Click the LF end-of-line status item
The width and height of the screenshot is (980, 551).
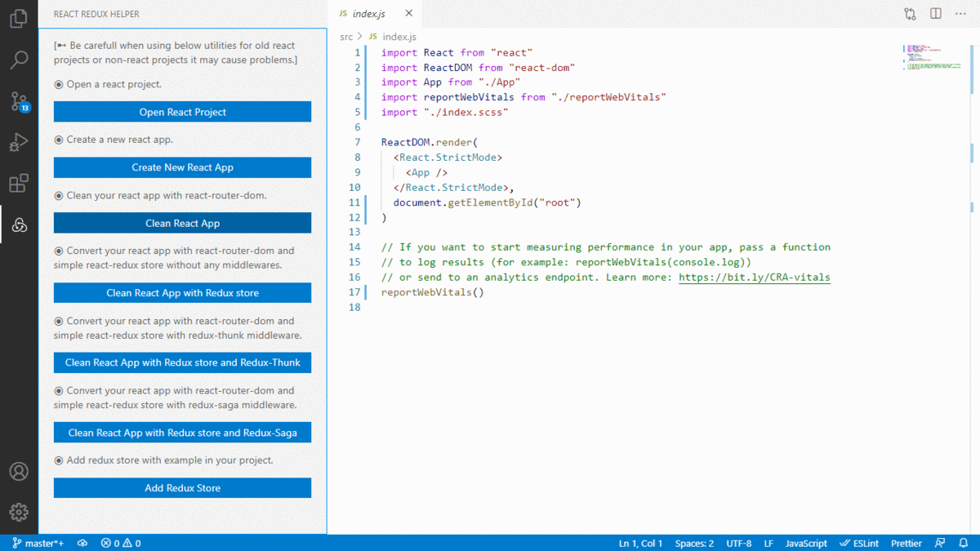click(768, 543)
